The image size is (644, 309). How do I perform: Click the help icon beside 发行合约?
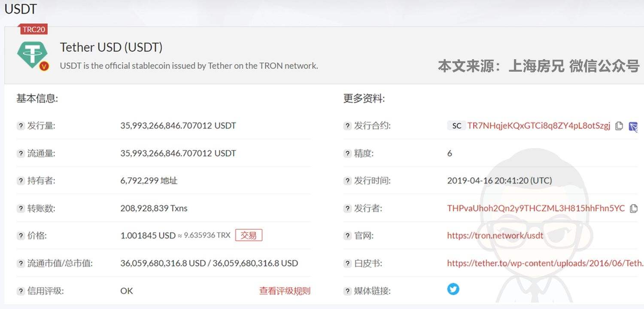(347, 126)
